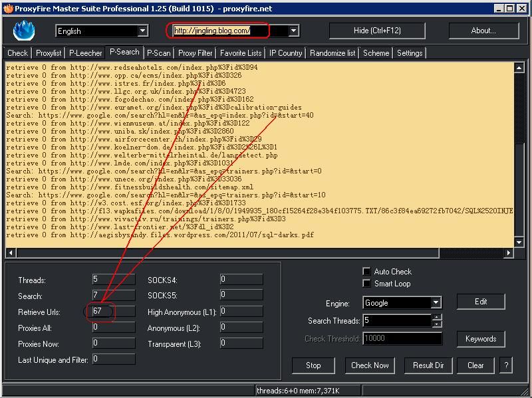
Task: Switch to the Check tab
Action: [17, 53]
